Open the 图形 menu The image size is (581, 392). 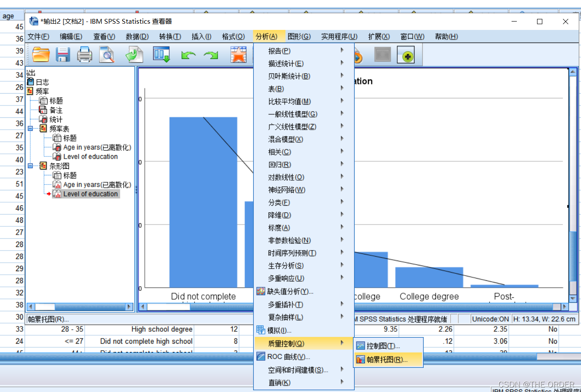coord(299,36)
